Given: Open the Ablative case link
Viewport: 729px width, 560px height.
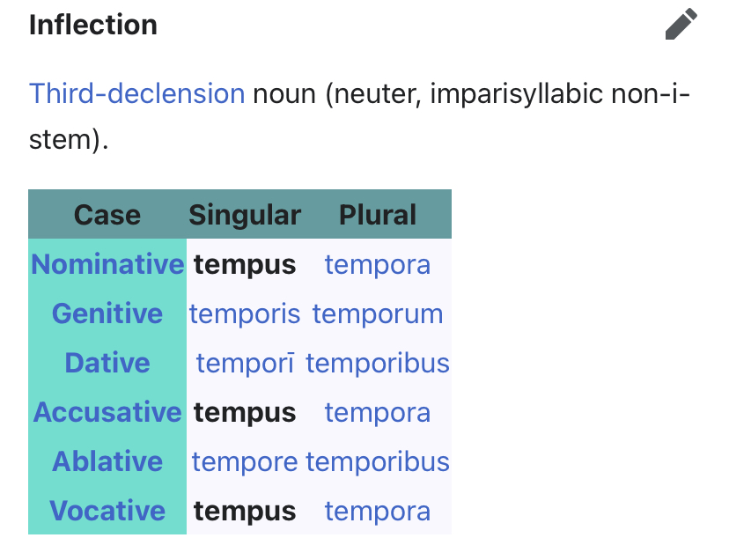Looking at the screenshot, I should coord(107,461).
